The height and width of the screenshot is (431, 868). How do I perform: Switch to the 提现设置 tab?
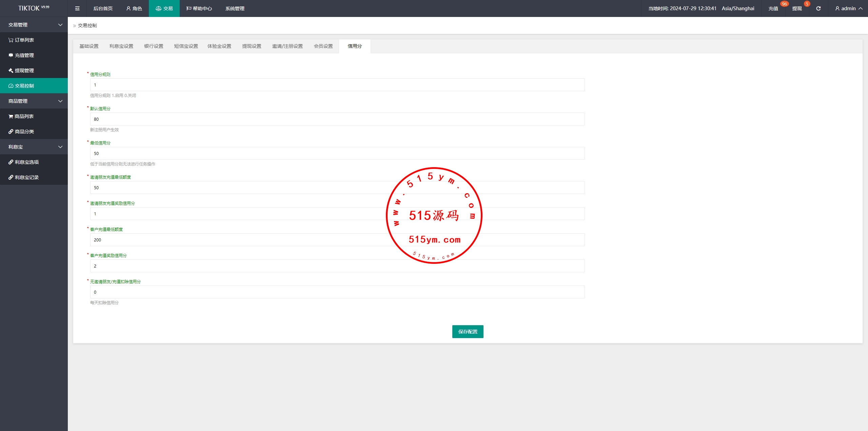[252, 46]
